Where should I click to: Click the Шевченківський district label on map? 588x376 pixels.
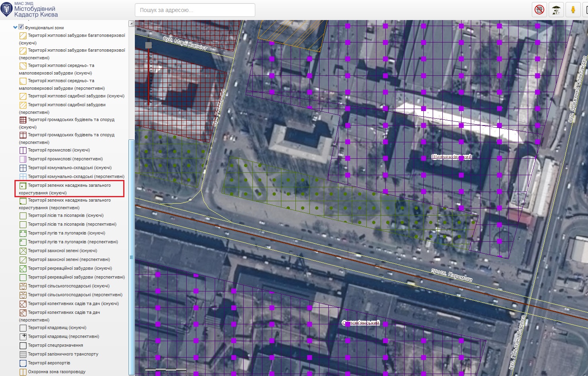(452, 157)
